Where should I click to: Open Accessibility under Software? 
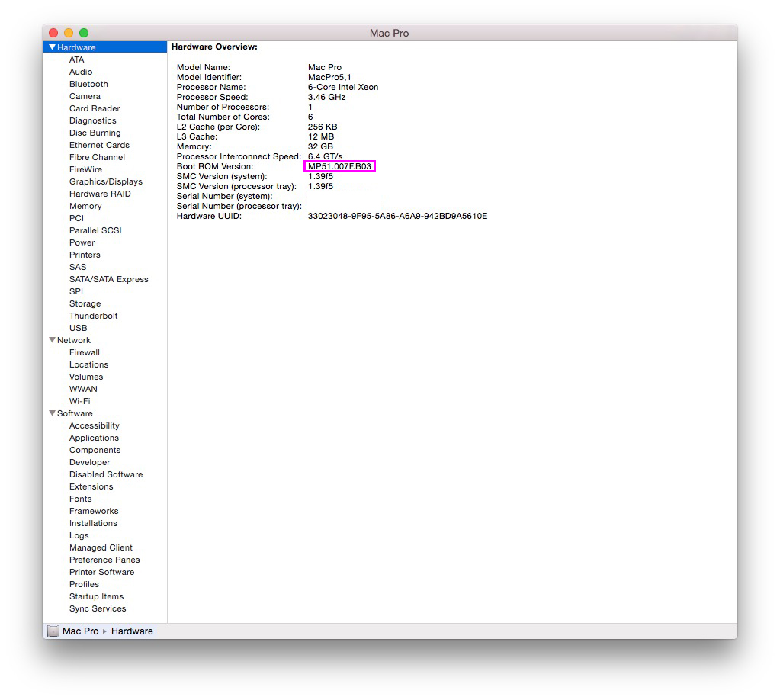pyautogui.click(x=94, y=425)
